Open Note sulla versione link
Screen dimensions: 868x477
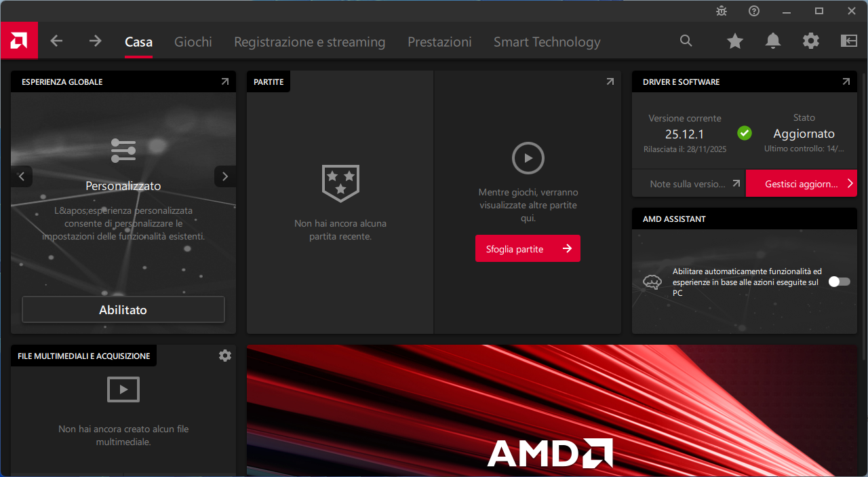point(688,183)
